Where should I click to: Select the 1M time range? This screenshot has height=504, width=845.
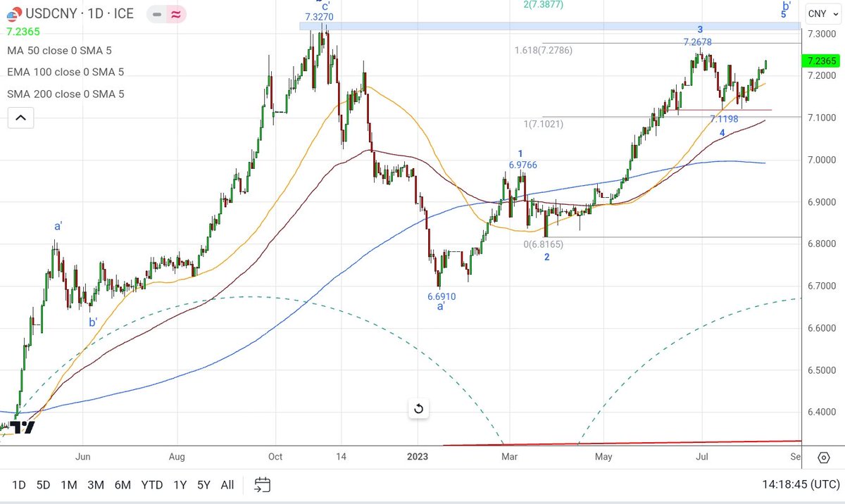tap(69, 484)
